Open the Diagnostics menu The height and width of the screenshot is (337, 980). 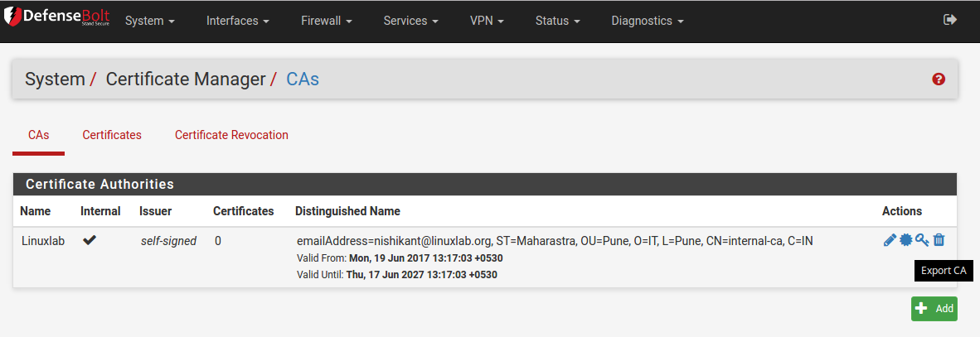pos(648,21)
